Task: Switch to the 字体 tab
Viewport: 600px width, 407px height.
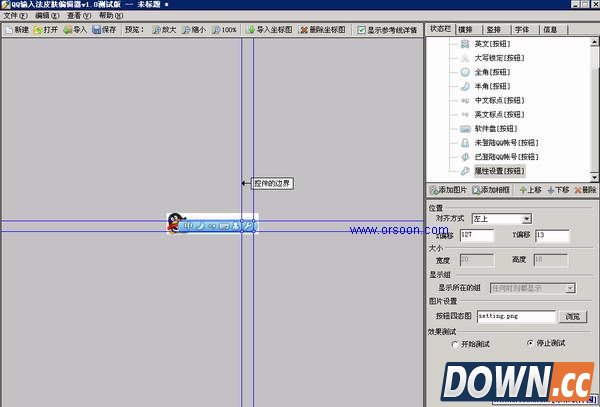Action: (x=522, y=30)
